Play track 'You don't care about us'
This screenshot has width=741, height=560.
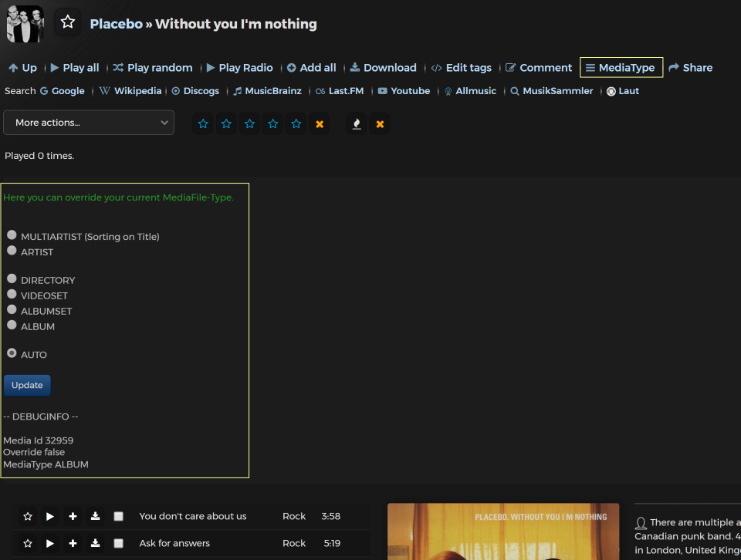point(50,516)
